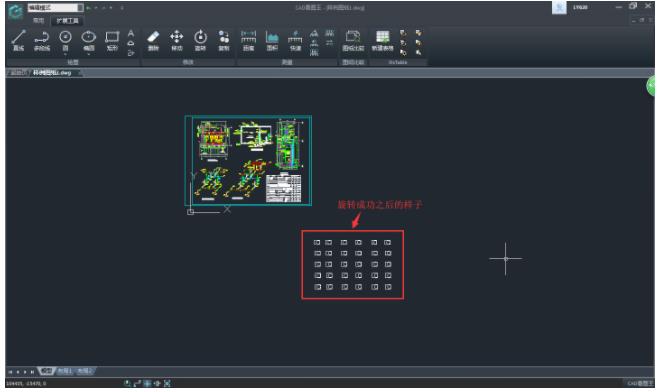Click the green side panel handle
The image size is (659, 392).
pyautogui.click(x=651, y=86)
